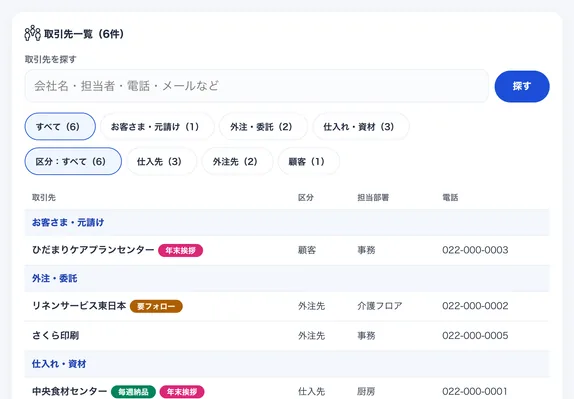Click the blue 探す search button
Screen dimensions: 574x399
pyautogui.click(x=522, y=86)
